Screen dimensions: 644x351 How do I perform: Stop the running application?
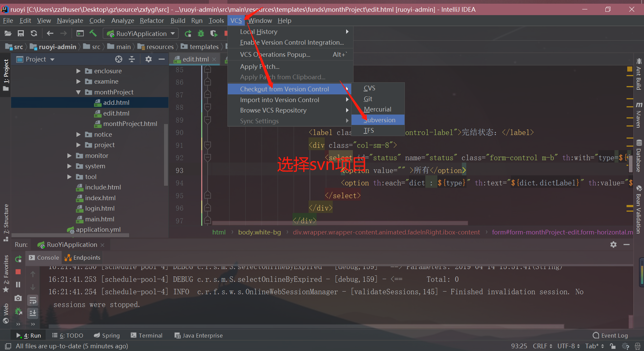point(18,272)
